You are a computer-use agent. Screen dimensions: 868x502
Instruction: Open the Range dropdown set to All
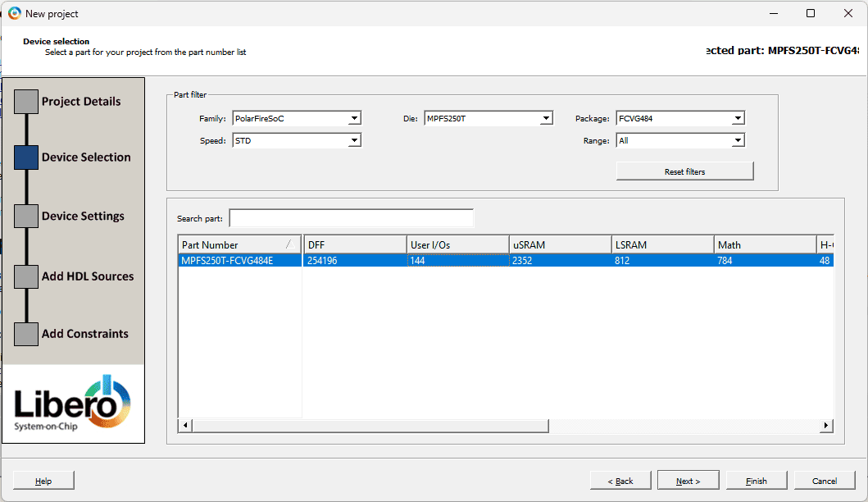680,140
